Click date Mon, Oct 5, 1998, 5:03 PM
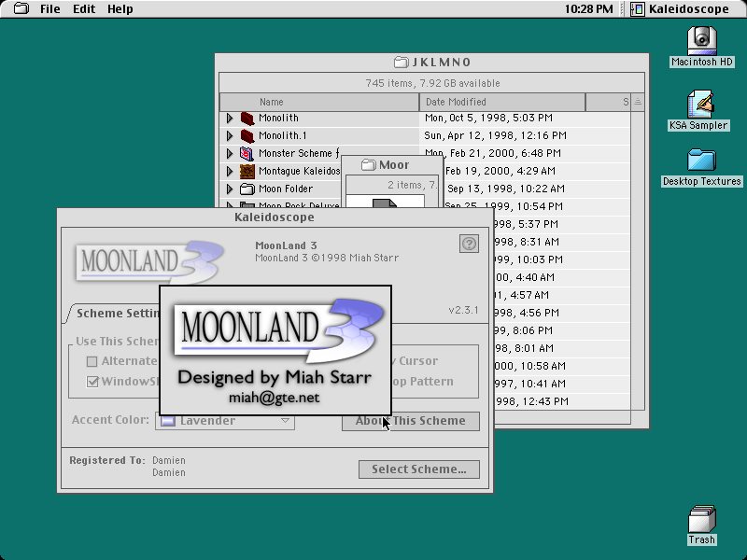 488,118
